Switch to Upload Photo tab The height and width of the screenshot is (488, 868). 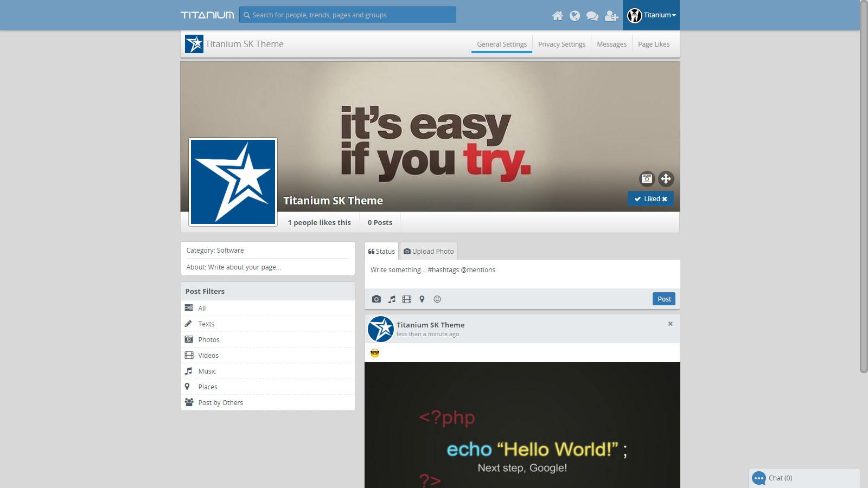(429, 251)
